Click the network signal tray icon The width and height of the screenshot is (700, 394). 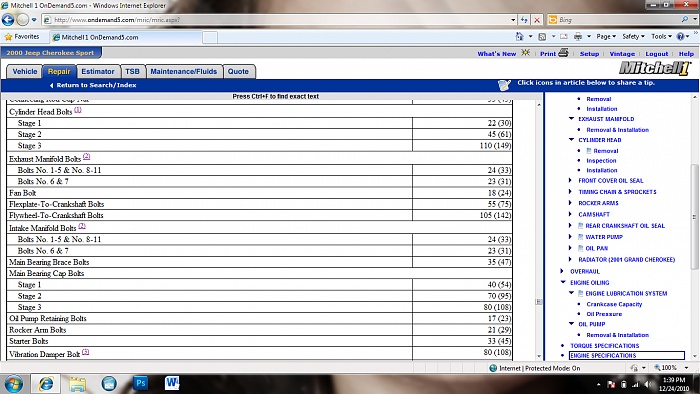pyautogui.click(x=636, y=384)
